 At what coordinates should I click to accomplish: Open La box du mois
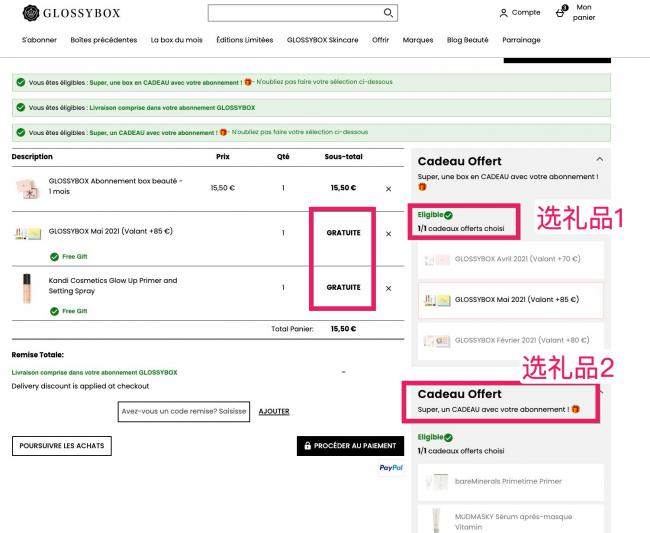[x=177, y=40]
